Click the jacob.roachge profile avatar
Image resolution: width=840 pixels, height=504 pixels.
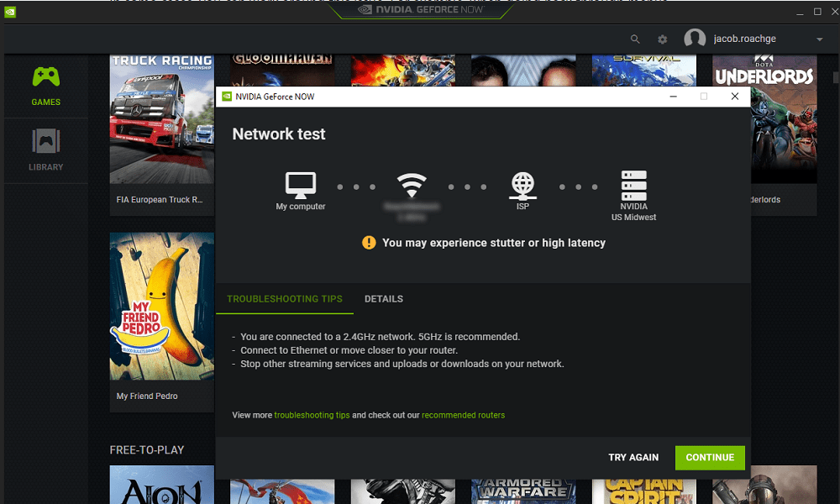[695, 39]
